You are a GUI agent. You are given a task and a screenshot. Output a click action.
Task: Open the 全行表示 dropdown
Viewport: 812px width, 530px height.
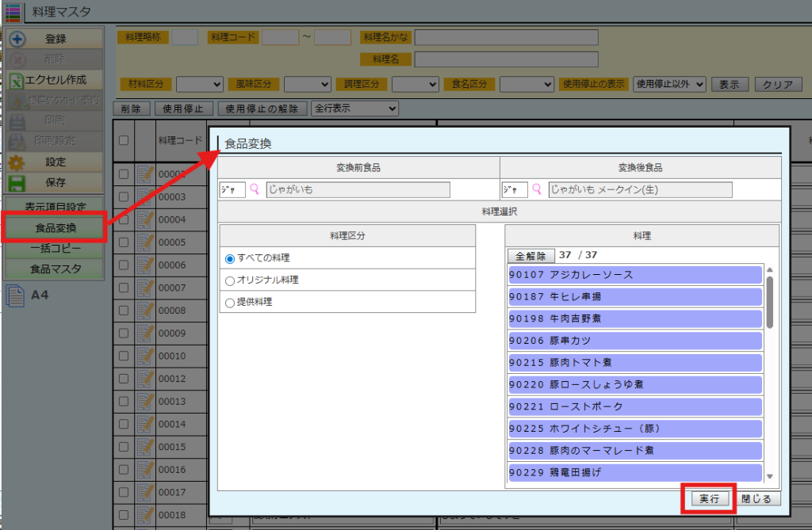[355, 109]
